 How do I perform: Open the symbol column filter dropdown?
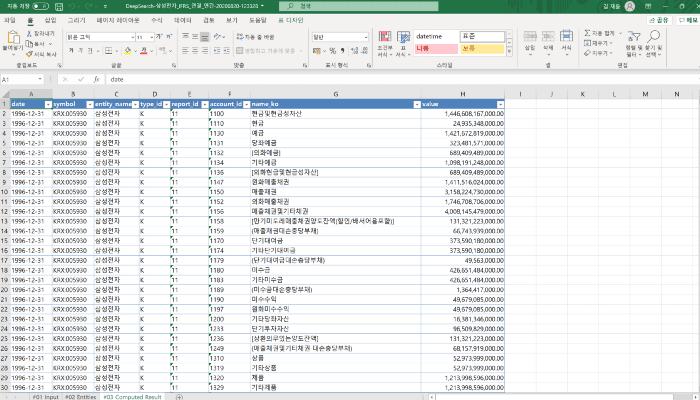coord(90,104)
